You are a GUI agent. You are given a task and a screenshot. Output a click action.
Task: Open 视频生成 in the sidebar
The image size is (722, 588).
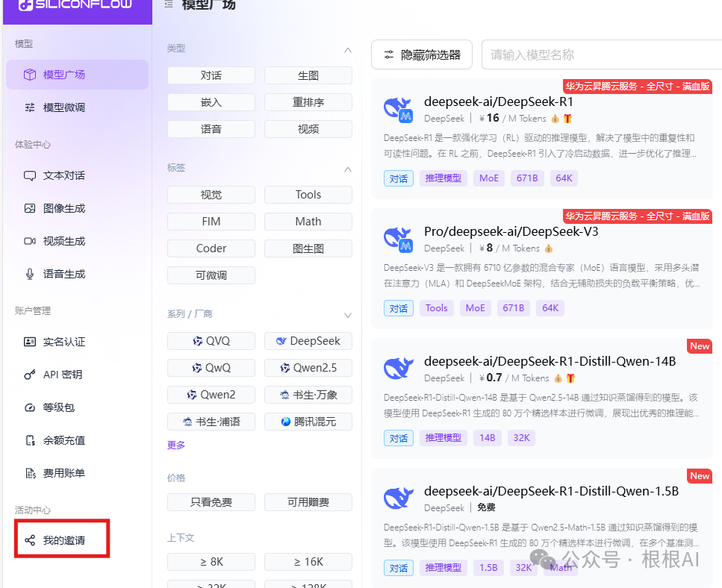[77, 241]
